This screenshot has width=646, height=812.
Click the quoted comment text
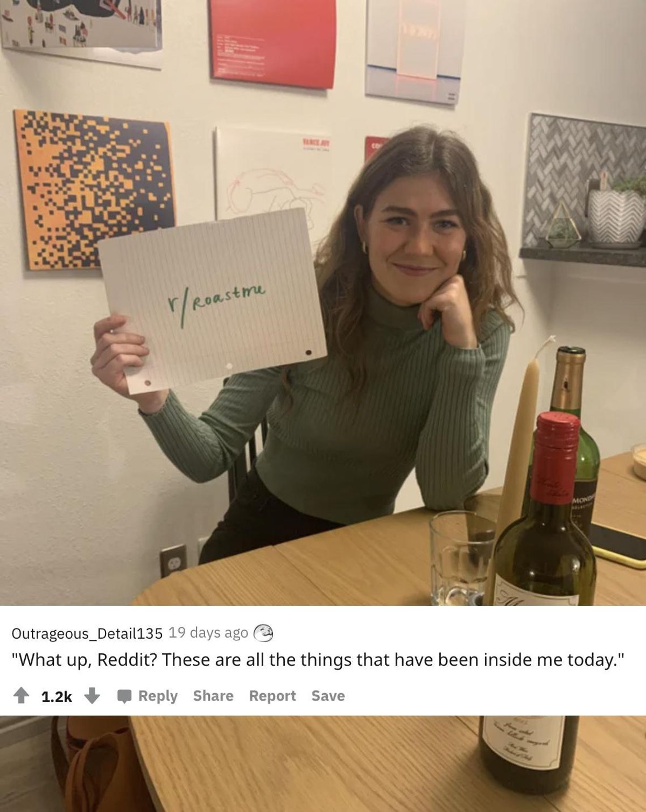pyautogui.click(x=319, y=660)
